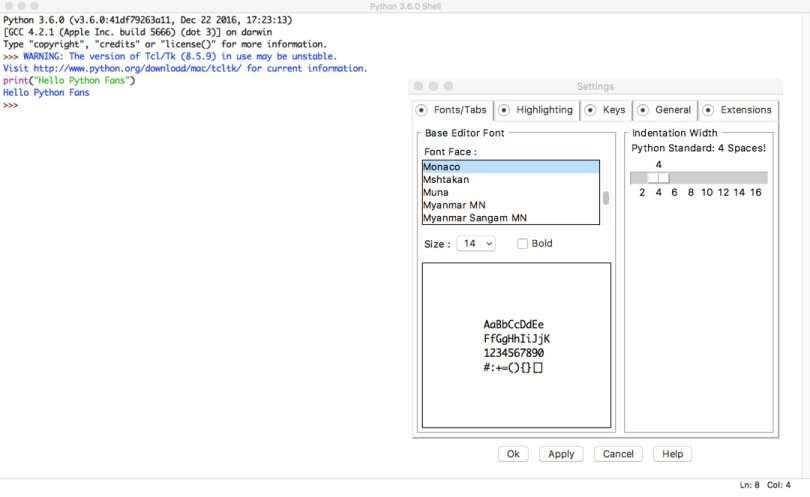Choose Mshtakan font face
810x497 pixels.
point(510,180)
